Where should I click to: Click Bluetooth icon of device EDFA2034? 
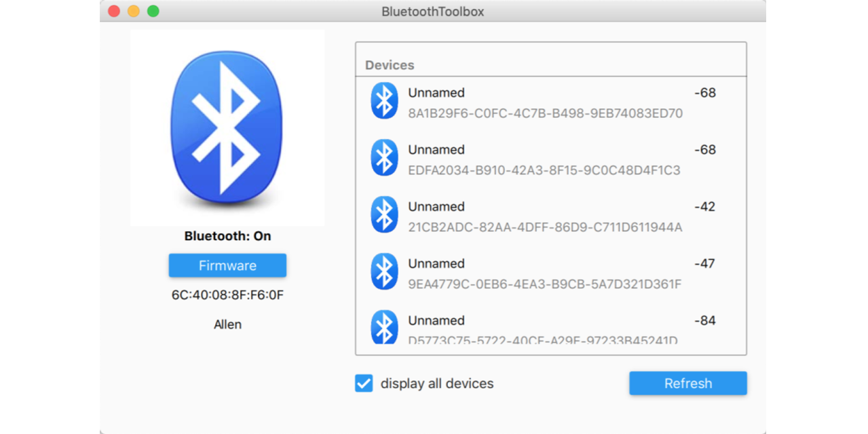[384, 158]
